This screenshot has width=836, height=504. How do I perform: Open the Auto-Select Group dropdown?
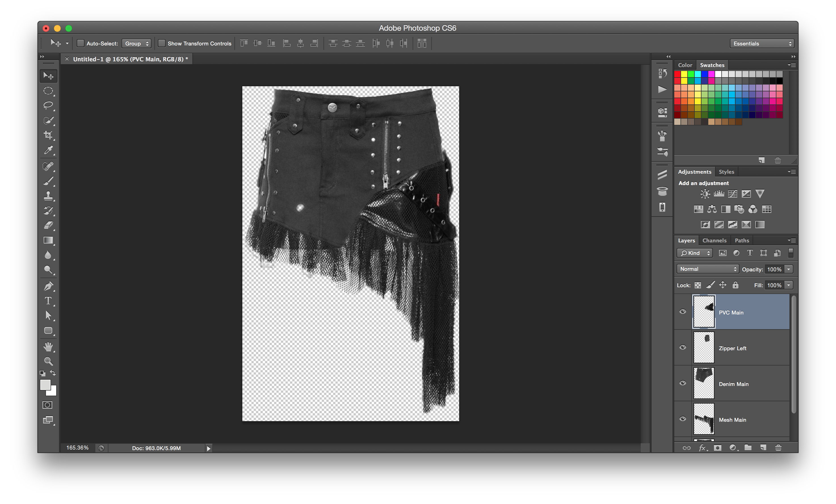(x=136, y=43)
